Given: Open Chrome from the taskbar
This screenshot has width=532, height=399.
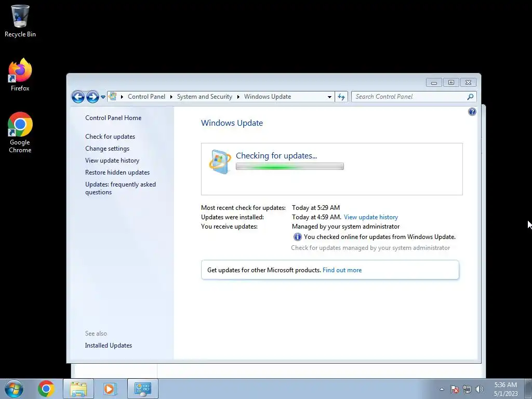Looking at the screenshot, I should pyautogui.click(x=46, y=389).
